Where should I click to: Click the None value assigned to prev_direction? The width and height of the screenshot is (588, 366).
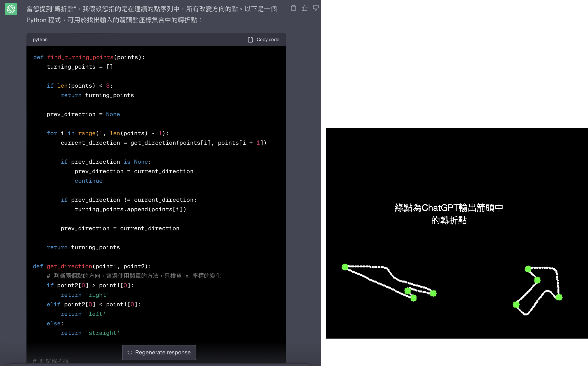click(x=113, y=114)
